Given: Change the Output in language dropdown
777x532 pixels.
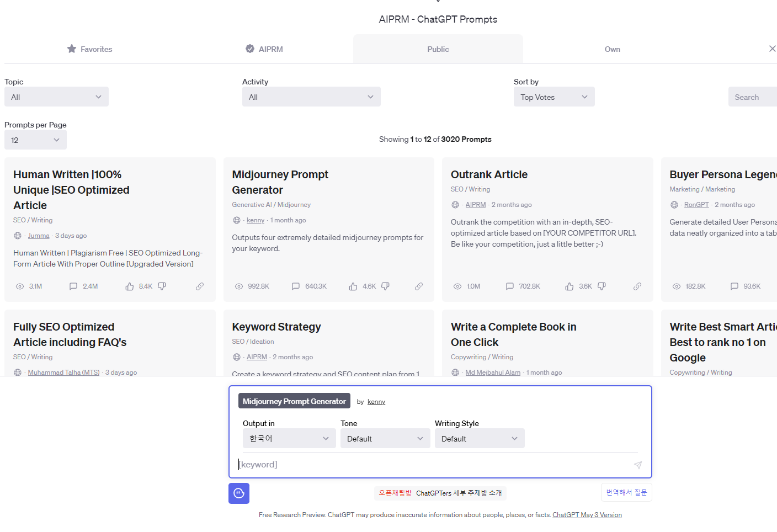Looking at the screenshot, I should 289,438.
